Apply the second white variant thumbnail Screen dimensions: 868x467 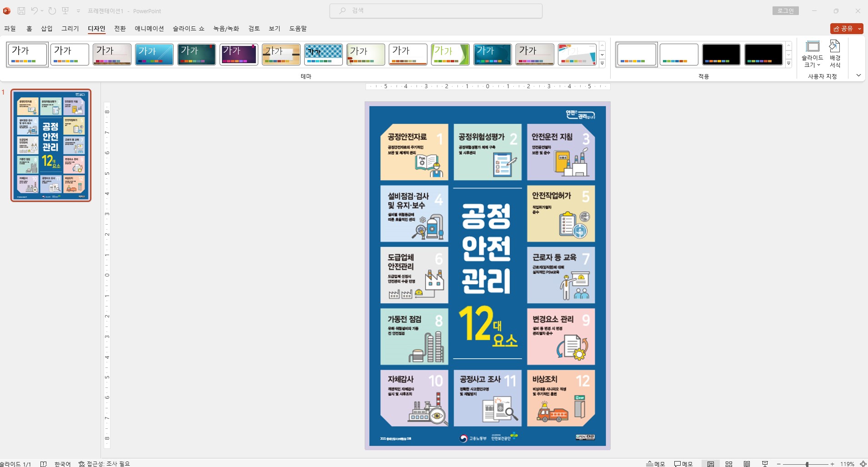point(679,55)
